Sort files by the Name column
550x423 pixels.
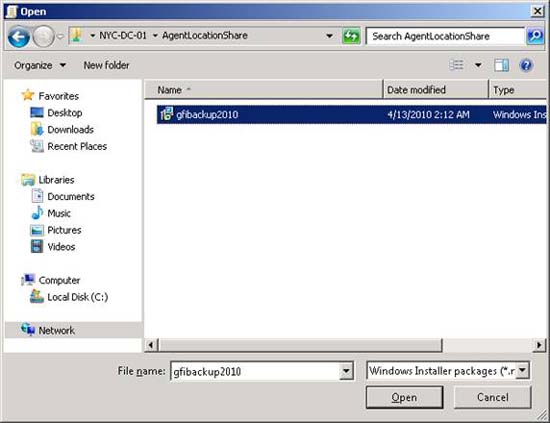263,90
